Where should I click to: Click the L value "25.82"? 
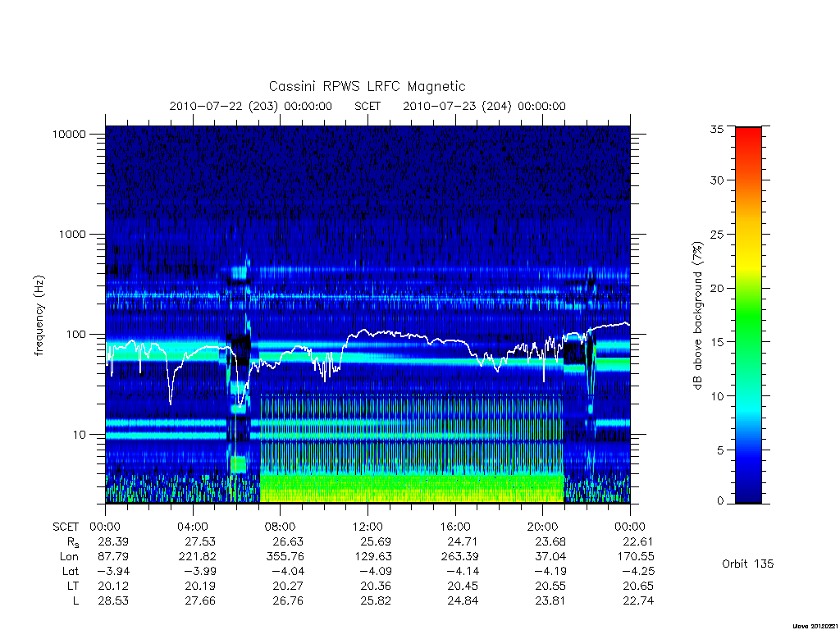pyautogui.click(x=376, y=601)
